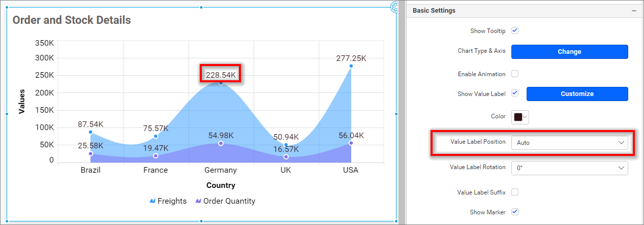This screenshot has height=225, width=644.
Task: Enable the Enable Animation checkbox
Action: coord(515,74)
